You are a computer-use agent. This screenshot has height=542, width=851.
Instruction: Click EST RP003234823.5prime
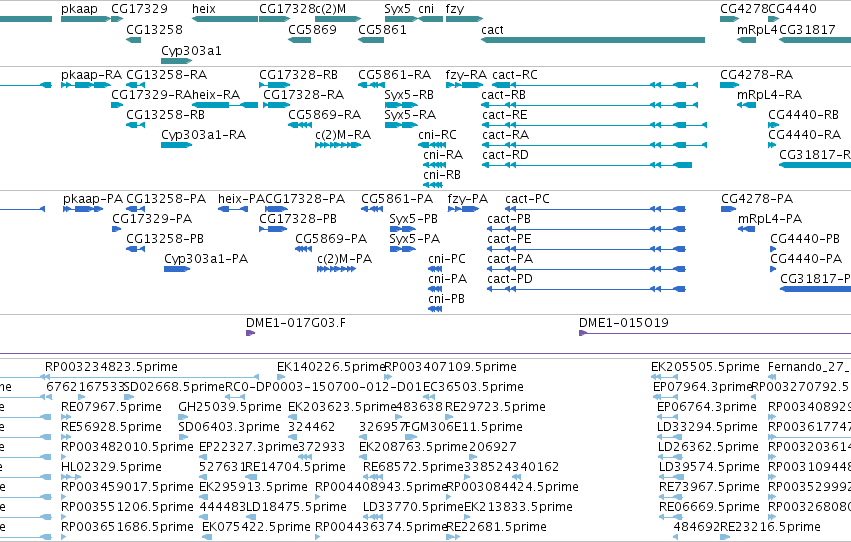coord(111,367)
